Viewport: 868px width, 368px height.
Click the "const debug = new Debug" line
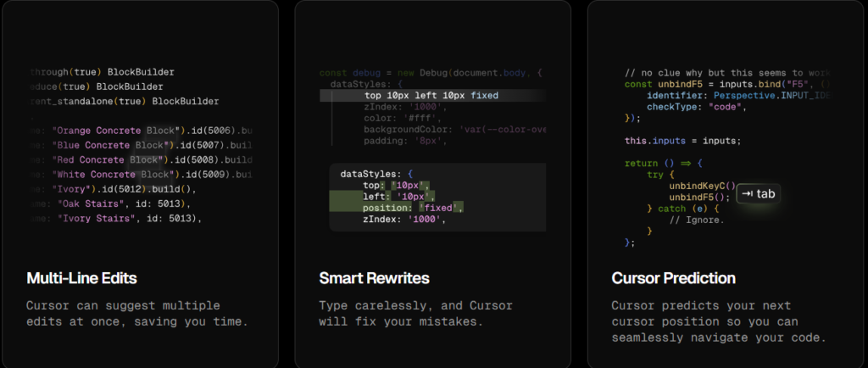[432, 73]
